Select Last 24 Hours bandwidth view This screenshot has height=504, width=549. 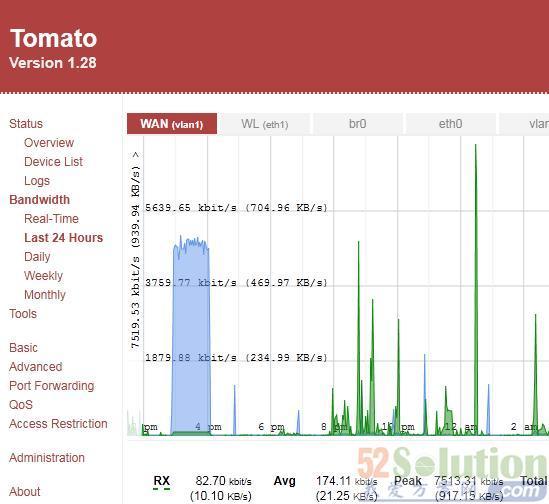coord(63,238)
